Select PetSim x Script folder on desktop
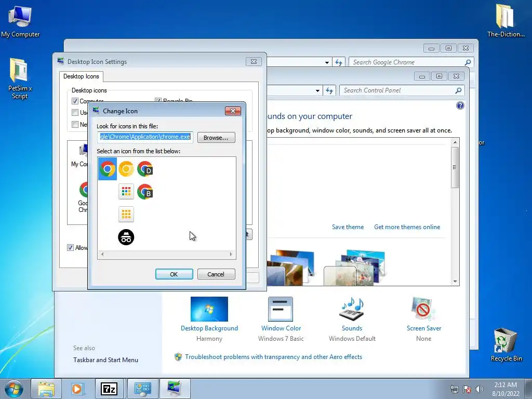The width and height of the screenshot is (532, 399). (x=20, y=79)
